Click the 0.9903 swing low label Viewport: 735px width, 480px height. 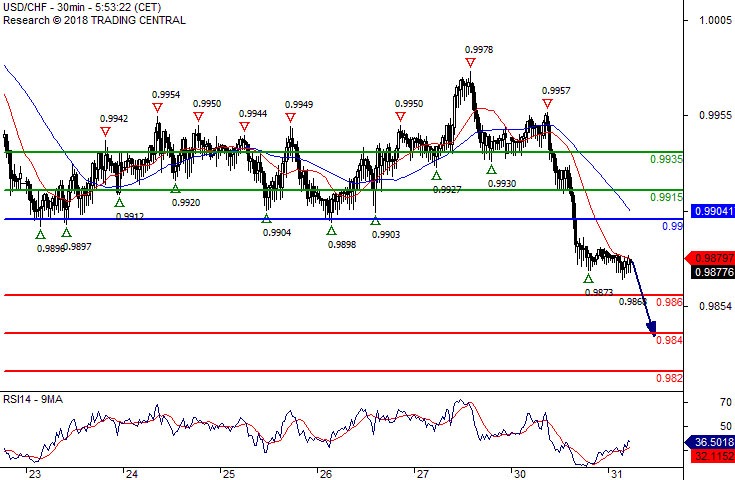386,234
